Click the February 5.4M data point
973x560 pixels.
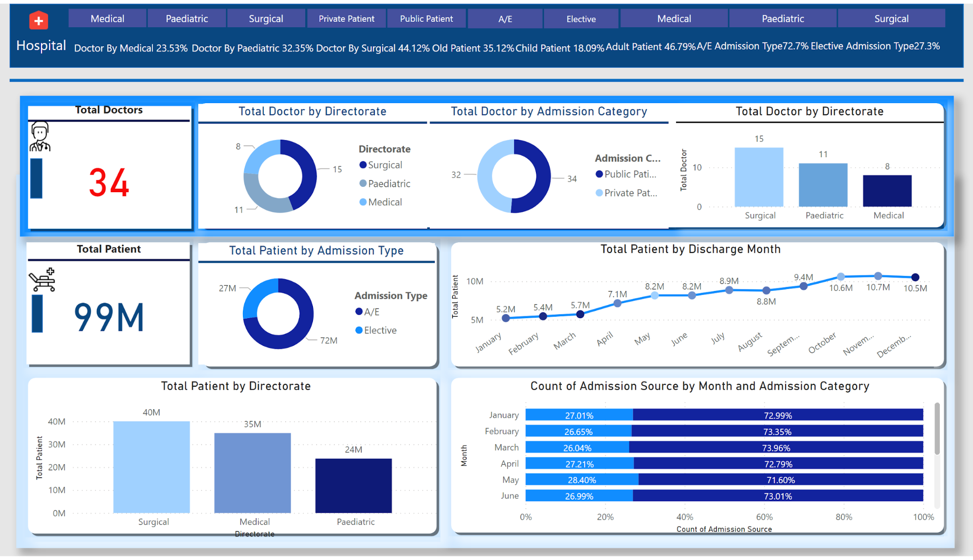[x=543, y=316]
